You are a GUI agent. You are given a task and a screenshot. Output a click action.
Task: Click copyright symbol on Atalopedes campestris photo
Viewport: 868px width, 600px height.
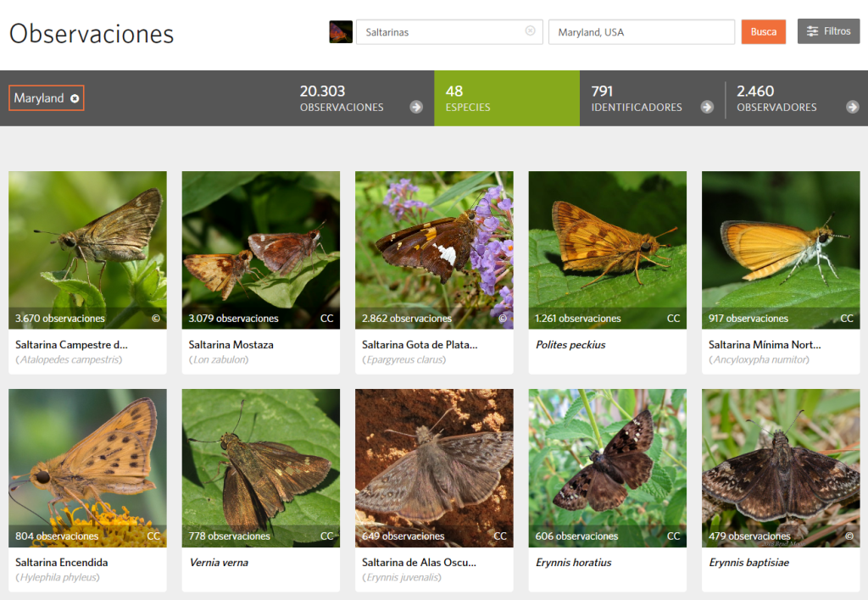pyautogui.click(x=155, y=319)
